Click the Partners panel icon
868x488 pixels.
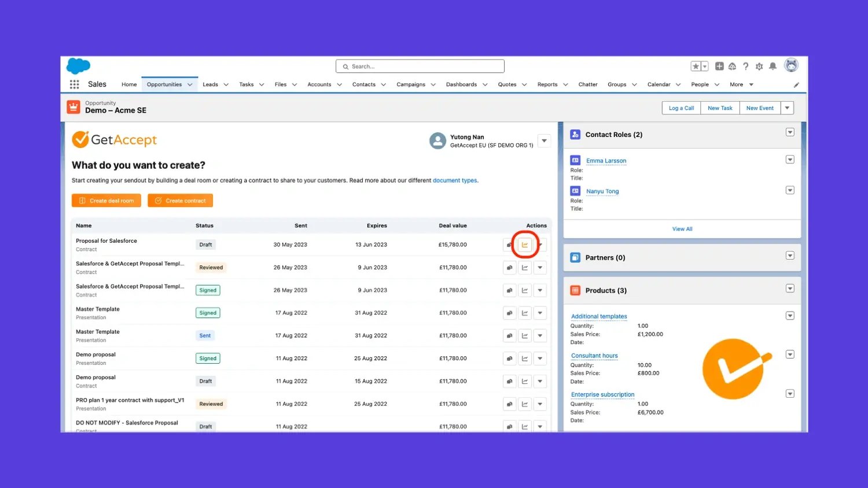click(x=575, y=258)
